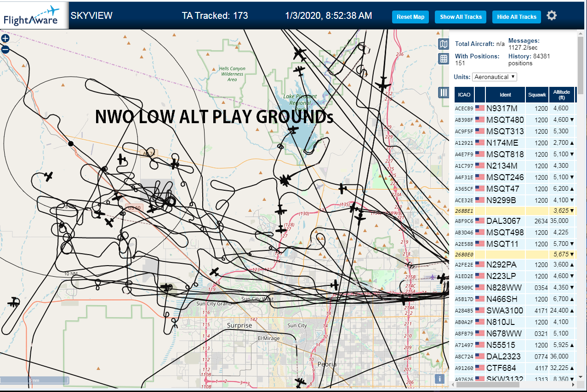Select the N828WW aircraft row
Viewport: 587px width, 392px height.
[515, 288]
